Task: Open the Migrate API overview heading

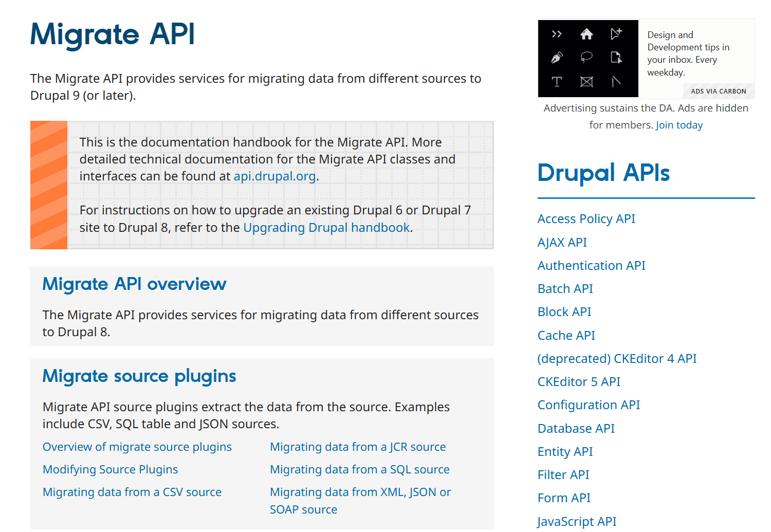Action: 134,284
